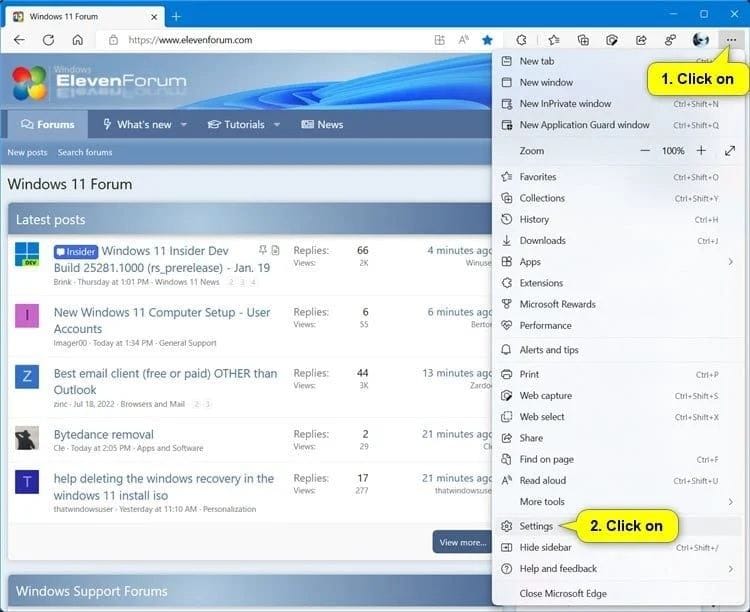This screenshot has height=612, width=750.
Task: Click the zoom in plus button
Action: (701, 151)
